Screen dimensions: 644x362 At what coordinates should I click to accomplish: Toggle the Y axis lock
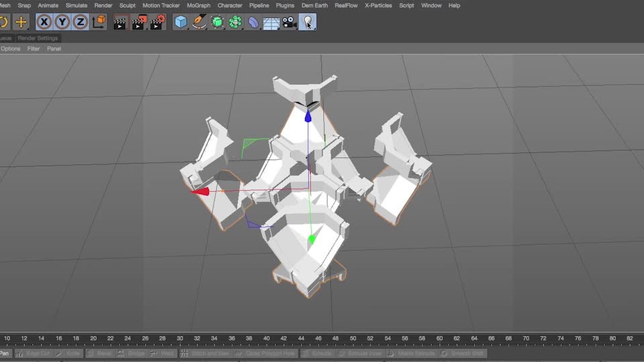click(62, 22)
